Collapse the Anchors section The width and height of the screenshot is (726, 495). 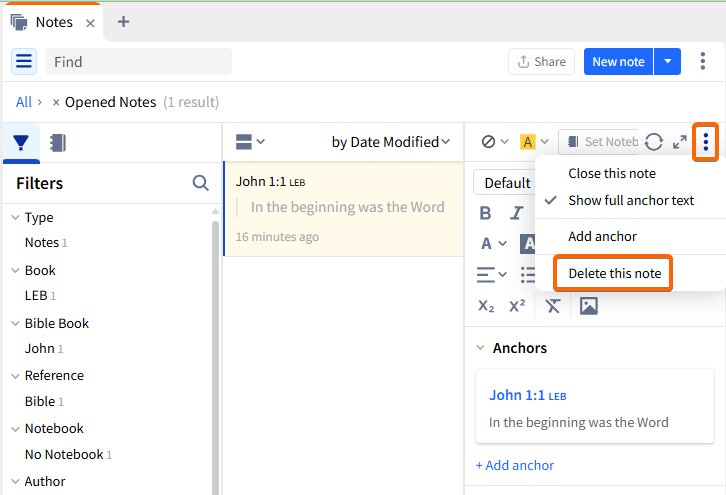click(480, 348)
